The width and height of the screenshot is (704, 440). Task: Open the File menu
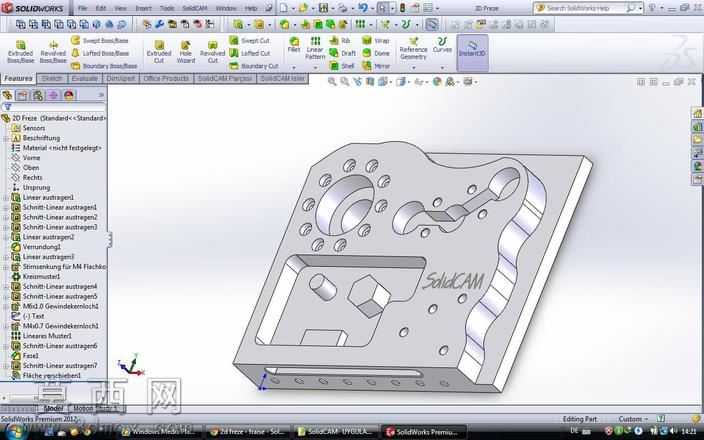(83, 8)
